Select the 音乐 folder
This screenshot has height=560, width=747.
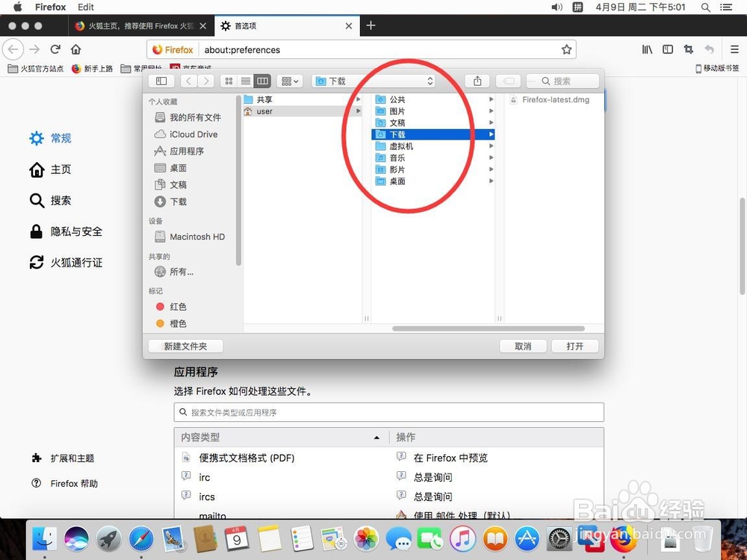click(433, 158)
